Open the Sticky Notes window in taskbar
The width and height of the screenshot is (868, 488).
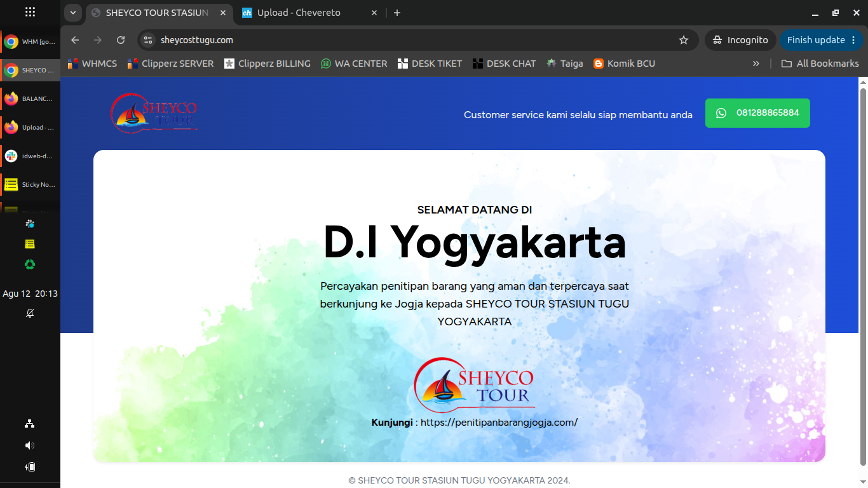[30, 185]
